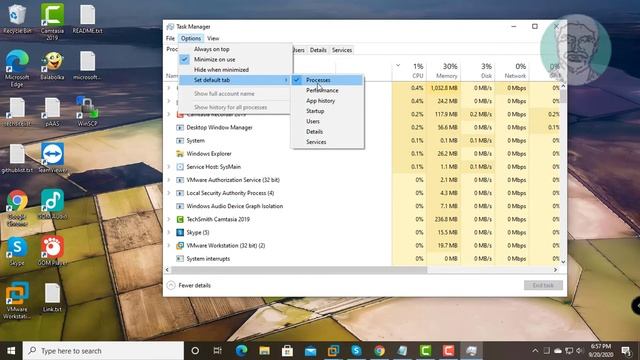
Task: Open Microsoft Store from taskbar
Action: point(287,351)
